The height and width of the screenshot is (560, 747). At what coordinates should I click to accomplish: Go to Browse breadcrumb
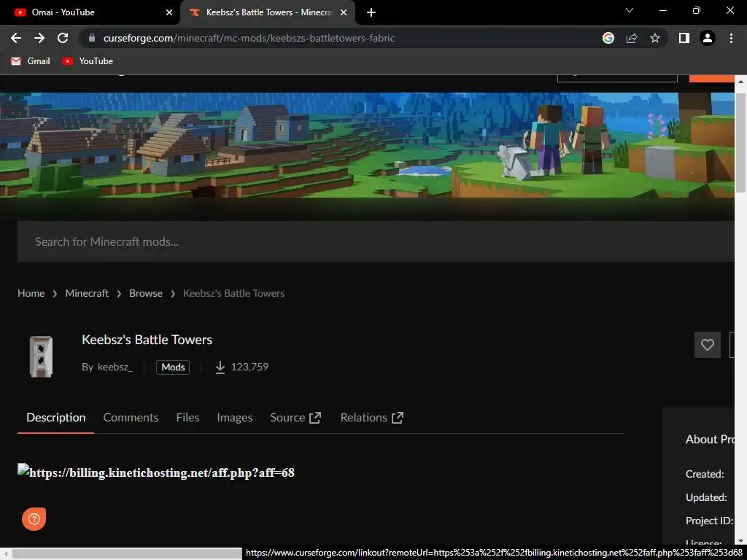coord(146,293)
